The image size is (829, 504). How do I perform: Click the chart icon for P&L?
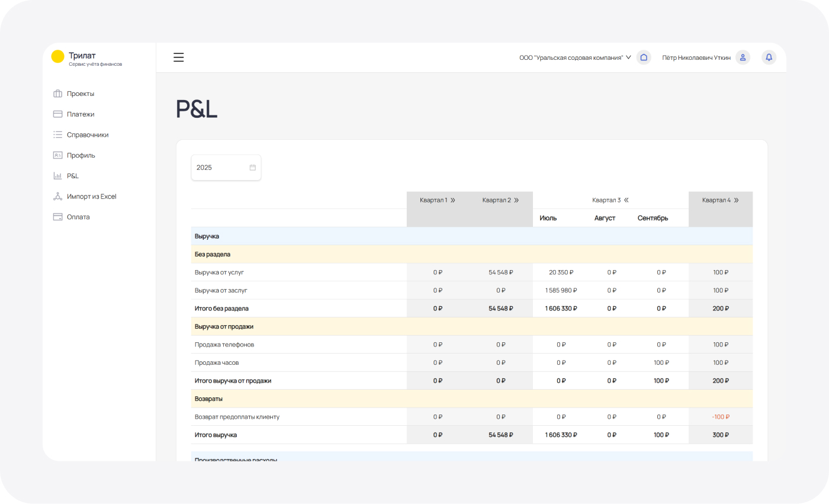[58, 176]
